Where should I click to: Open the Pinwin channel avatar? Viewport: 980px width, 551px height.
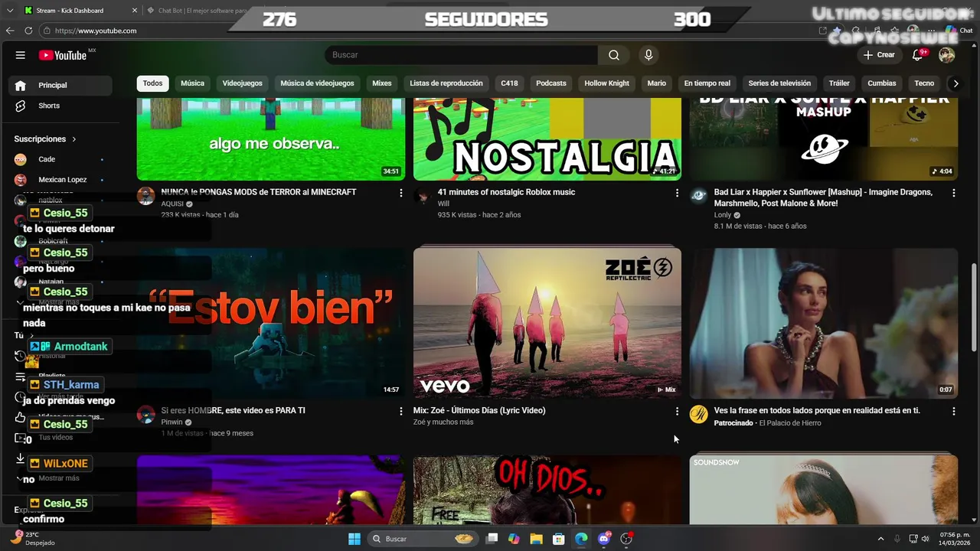coord(145,415)
